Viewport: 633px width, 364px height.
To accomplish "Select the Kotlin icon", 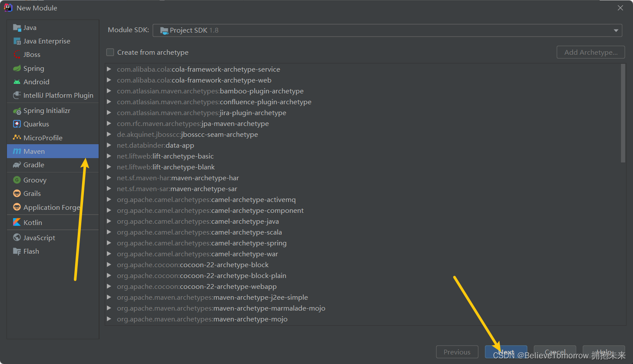I will (x=17, y=222).
